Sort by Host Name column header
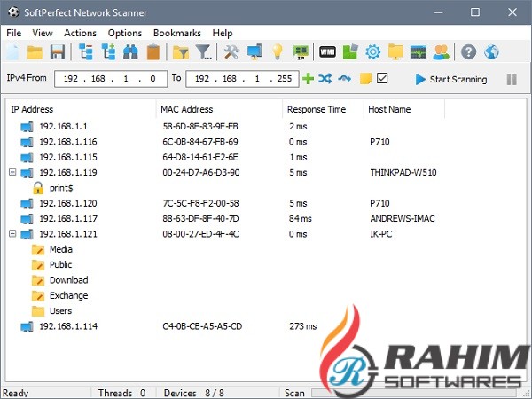532x399 pixels. tap(404, 109)
